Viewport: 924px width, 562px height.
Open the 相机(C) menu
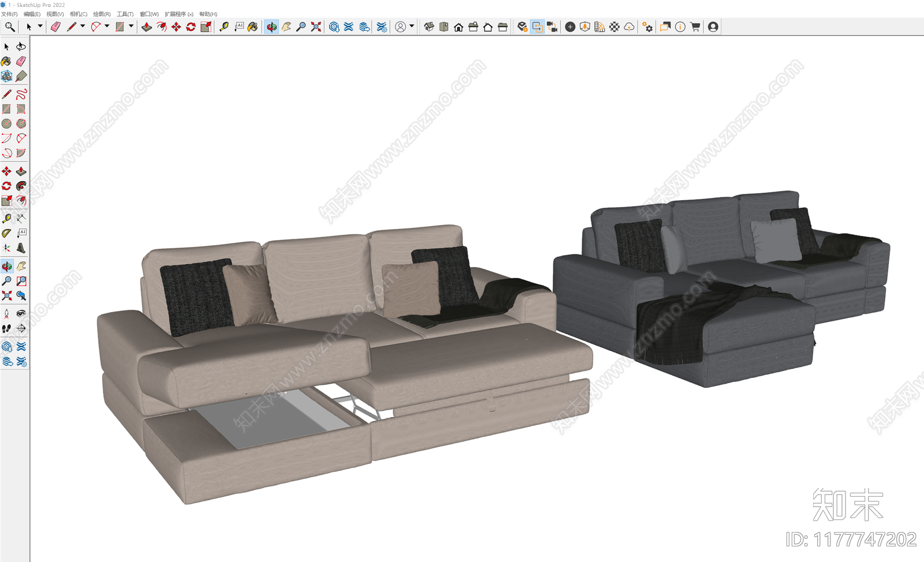pyautogui.click(x=78, y=14)
